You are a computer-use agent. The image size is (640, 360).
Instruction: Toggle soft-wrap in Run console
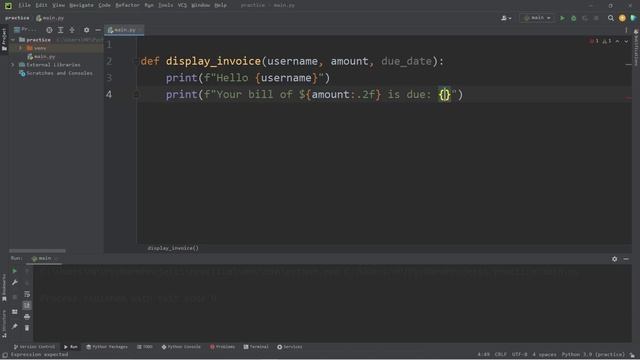27,294
